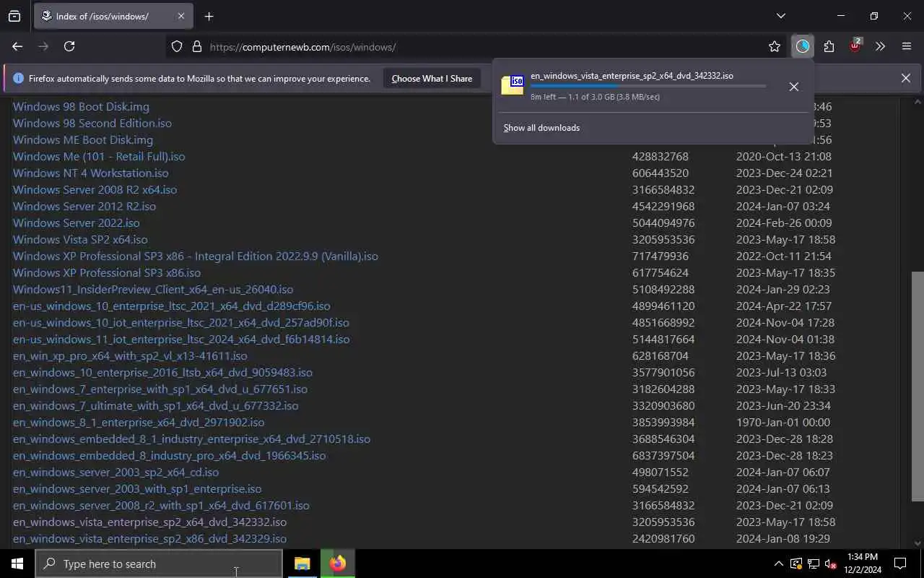Open the Windows Start menu
Image resolution: width=924 pixels, height=578 pixels.
click(x=17, y=564)
